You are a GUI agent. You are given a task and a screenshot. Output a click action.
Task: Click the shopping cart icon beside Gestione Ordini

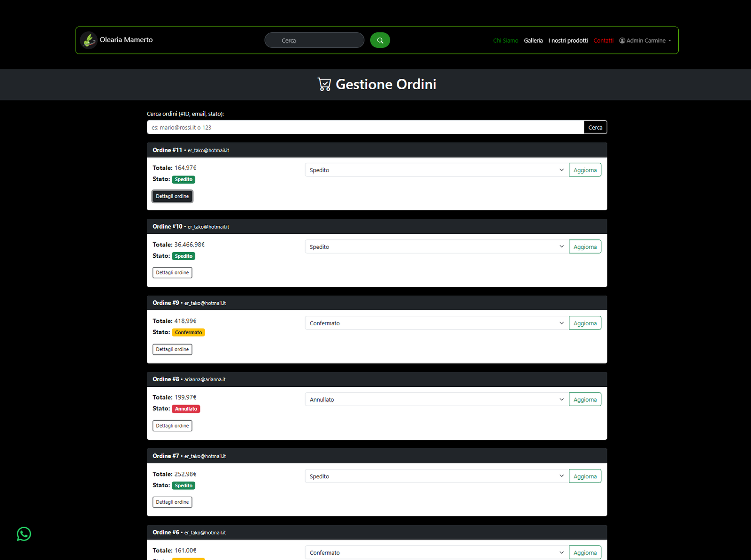(324, 84)
